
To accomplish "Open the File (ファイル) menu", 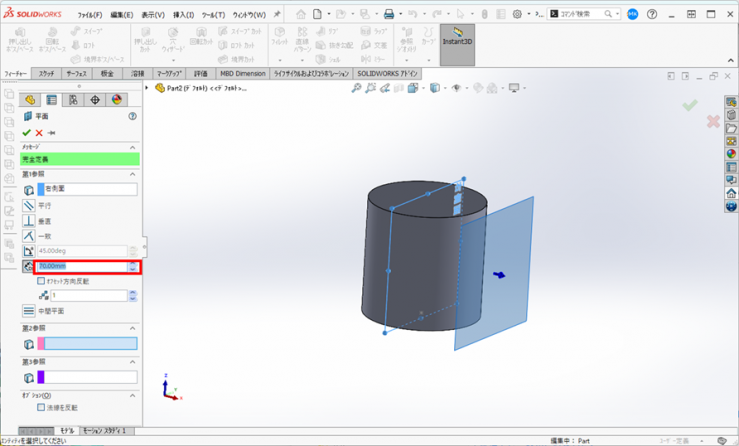I will pyautogui.click(x=90, y=15).
